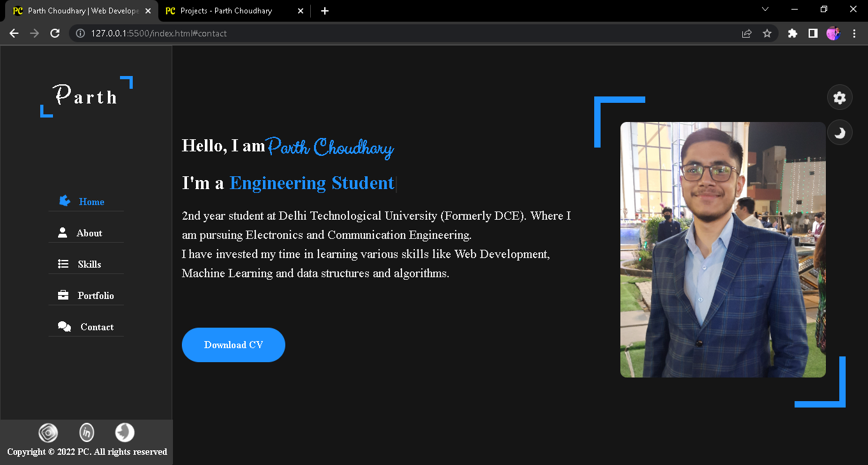Open the LinkedIn icon in the footer
Viewport: 868px width, 465px height.
pyautogui.click(x=86, y=432)
